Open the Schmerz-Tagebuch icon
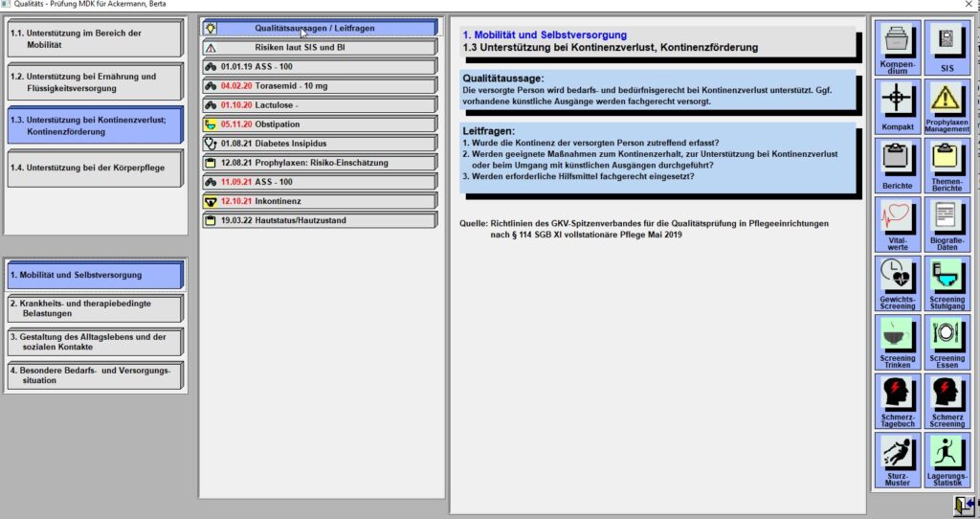This screenshot has height=519, width=980. click(897, 399)
